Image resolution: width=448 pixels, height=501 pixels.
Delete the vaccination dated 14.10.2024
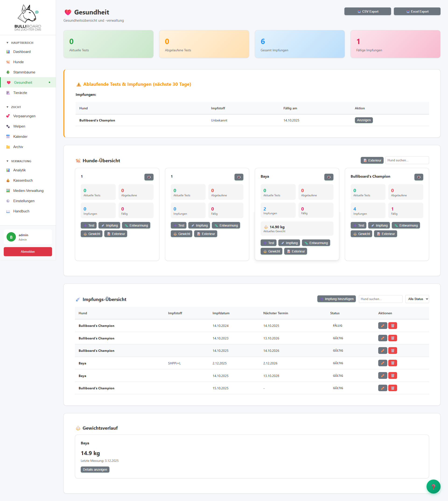[392, 326]
